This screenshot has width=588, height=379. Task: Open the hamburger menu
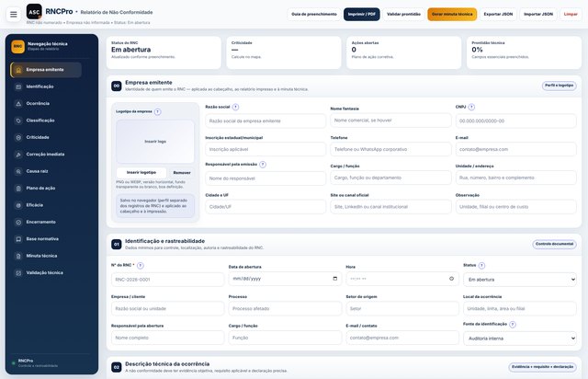[x=14, y=15]
